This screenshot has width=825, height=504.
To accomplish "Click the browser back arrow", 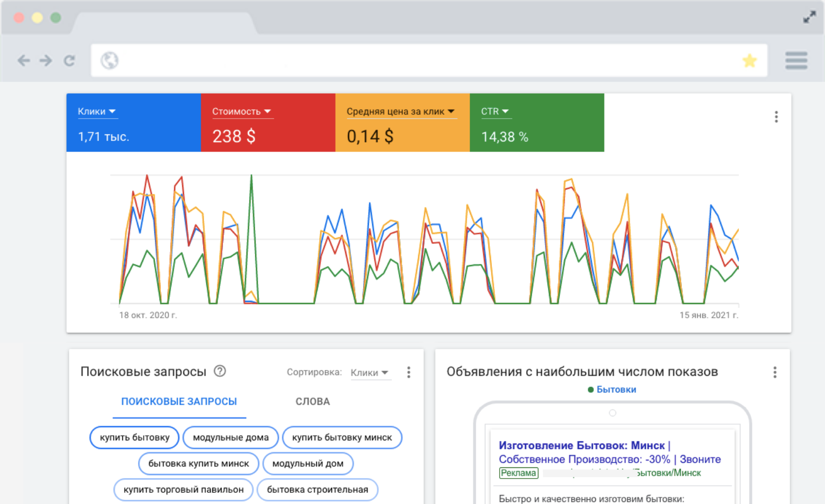I will click(23, 61).
